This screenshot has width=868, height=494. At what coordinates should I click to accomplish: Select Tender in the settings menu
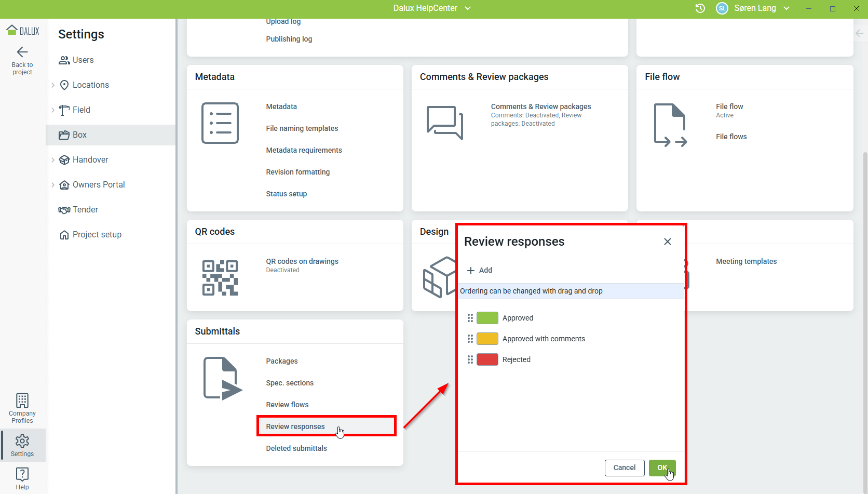coord(85,210)
